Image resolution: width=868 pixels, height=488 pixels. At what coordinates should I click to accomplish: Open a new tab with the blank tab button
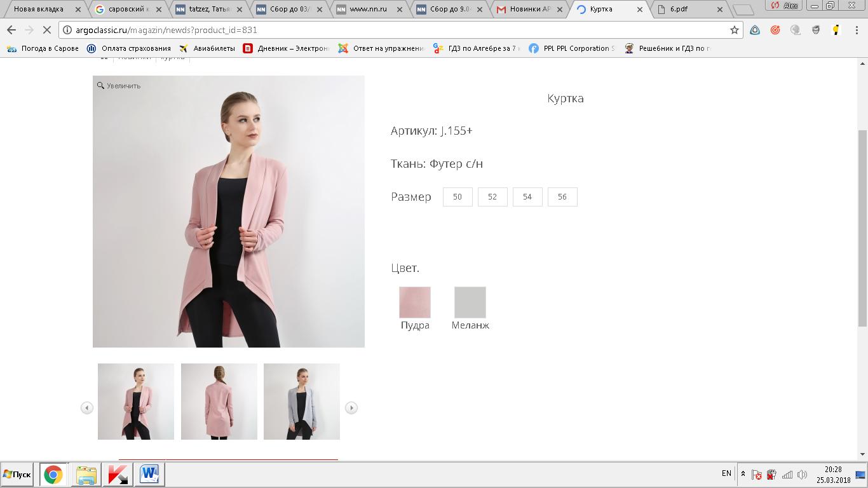743,10
